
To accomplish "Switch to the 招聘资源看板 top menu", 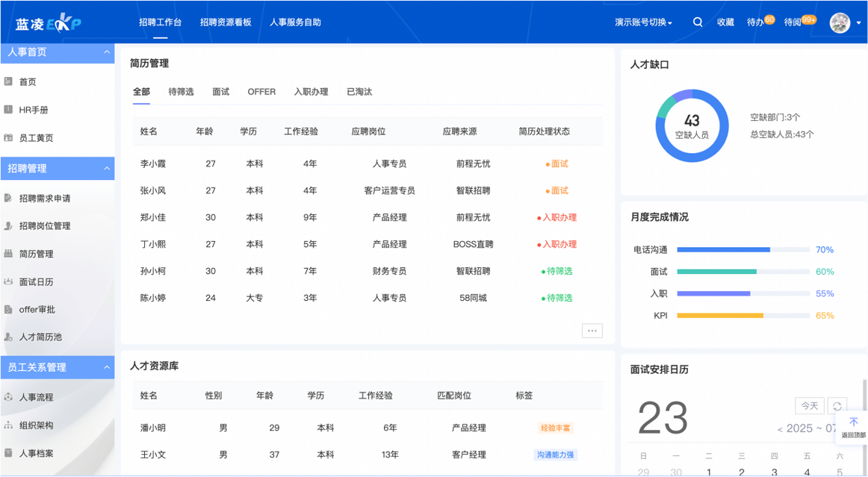I will tap(226, 22).
